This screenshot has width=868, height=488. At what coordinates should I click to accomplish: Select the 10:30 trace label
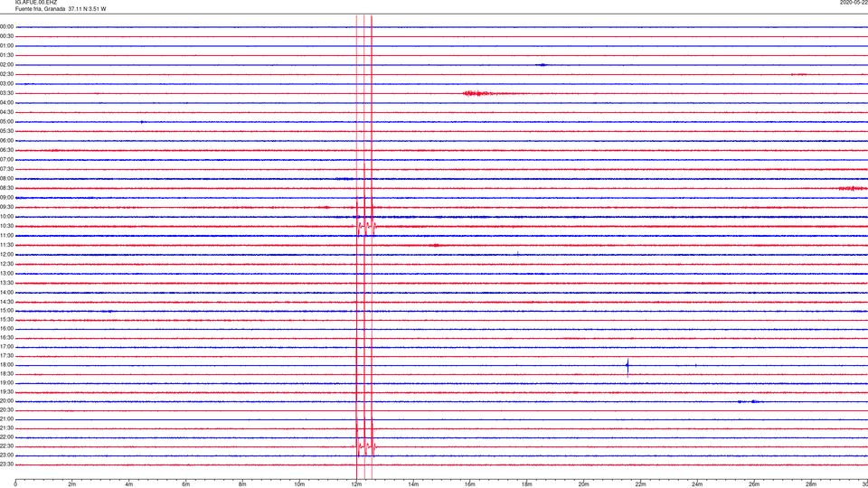(7, 226)
